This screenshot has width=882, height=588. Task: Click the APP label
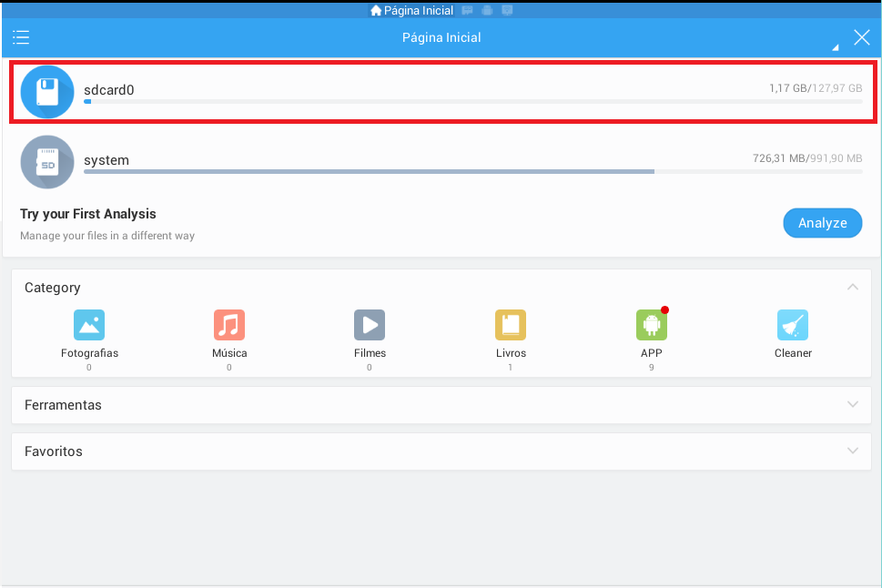click(652, 353)
